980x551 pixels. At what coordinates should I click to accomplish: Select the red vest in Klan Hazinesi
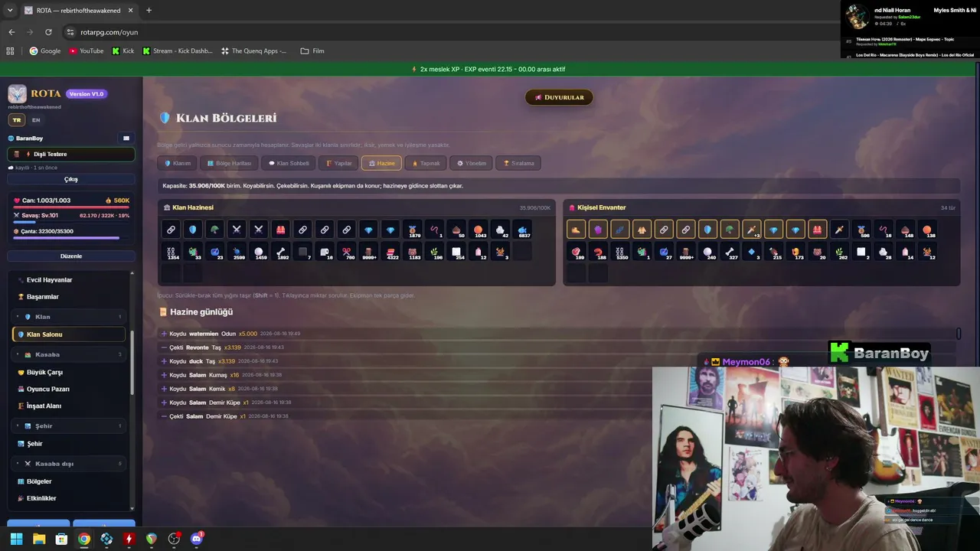pyautogui.click(x=281, y=230)
